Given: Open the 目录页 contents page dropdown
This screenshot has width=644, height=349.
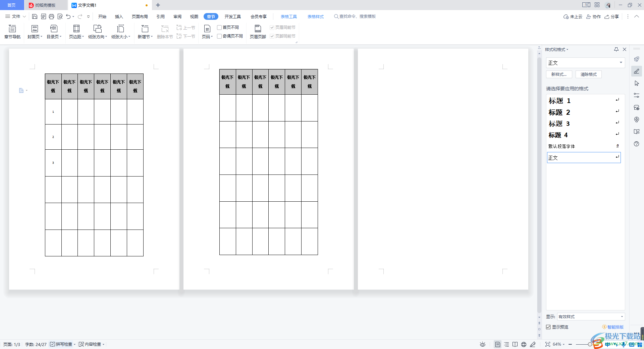Looking at the screenshot, I should pyautogui.click(x=54, y=32).
